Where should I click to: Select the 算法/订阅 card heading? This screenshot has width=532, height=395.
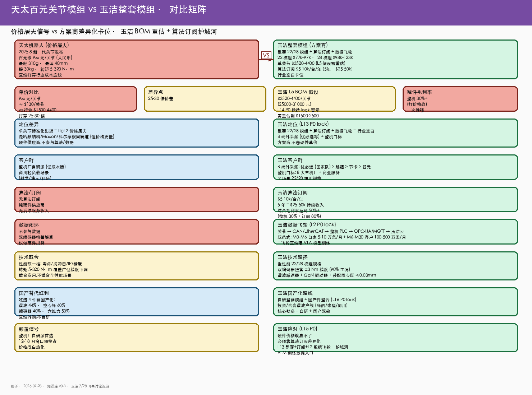[x=30, y=192]
